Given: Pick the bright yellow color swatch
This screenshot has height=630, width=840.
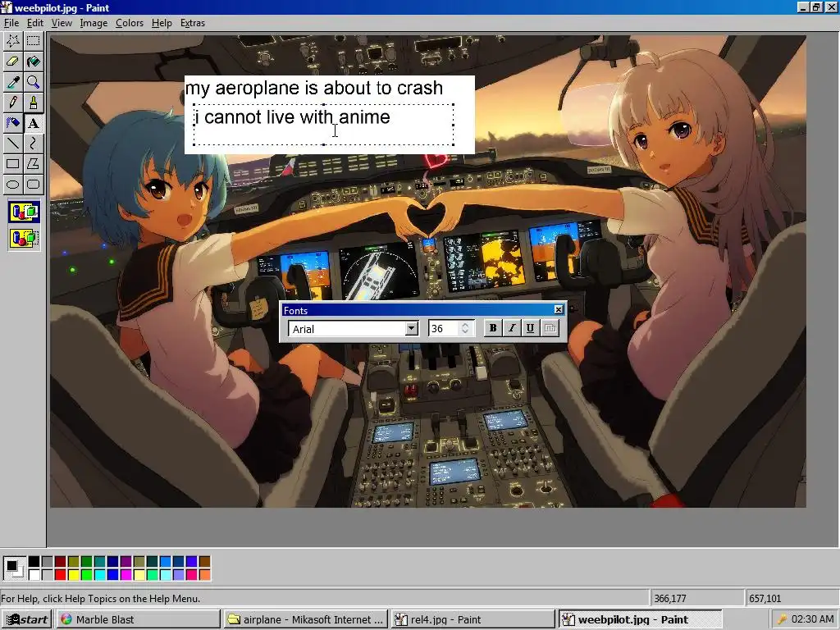Looking at the screenshot, I should click(x=73, y=575).
